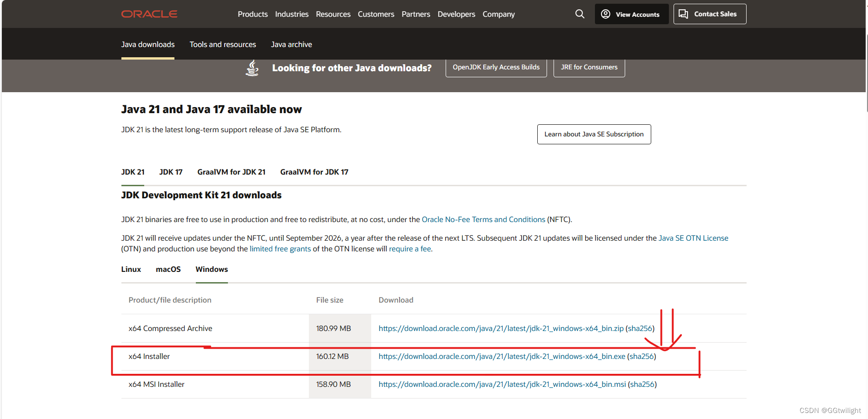Select the Windows OS tab
This screenshot has height=419, width=868.
tap(212, 269)
